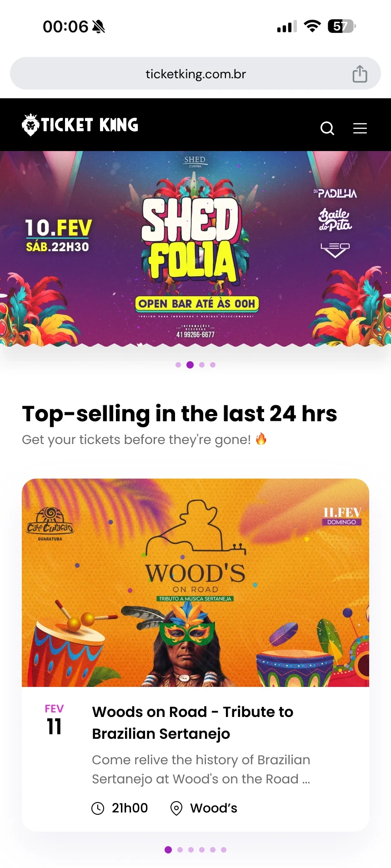Tap the location pin icon beside Wood's
391x868 pixels.
click(176, 808)
